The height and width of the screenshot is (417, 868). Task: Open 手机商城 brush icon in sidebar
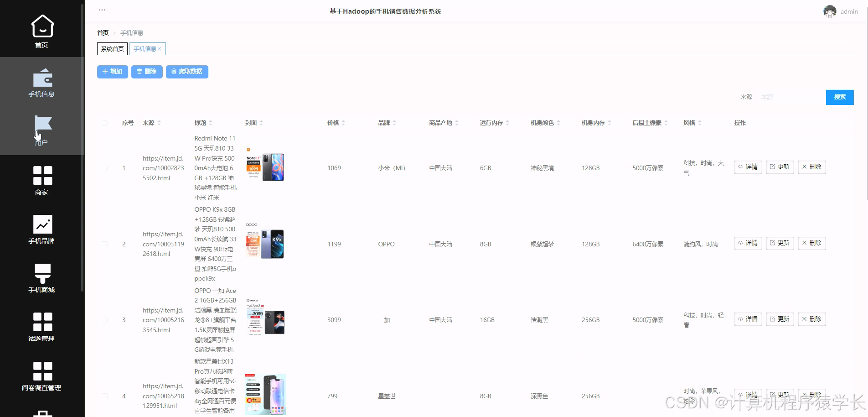(42, 273)
